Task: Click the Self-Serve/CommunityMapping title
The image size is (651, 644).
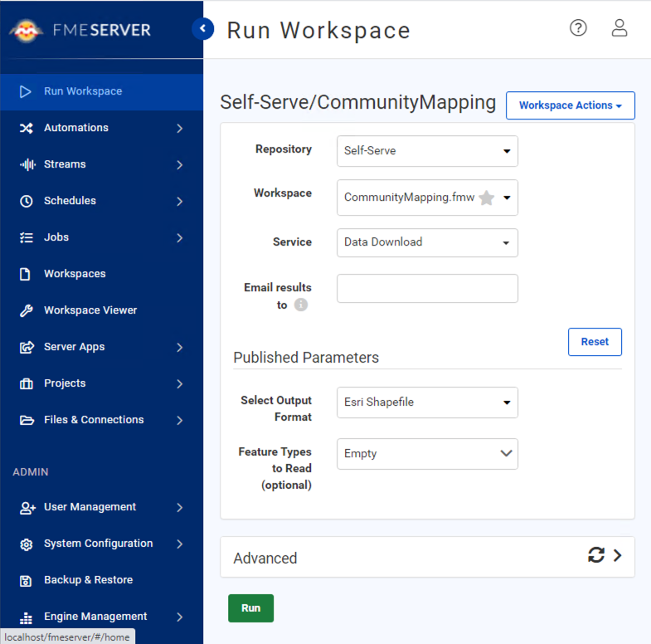Action: click(x=358, y=103)
